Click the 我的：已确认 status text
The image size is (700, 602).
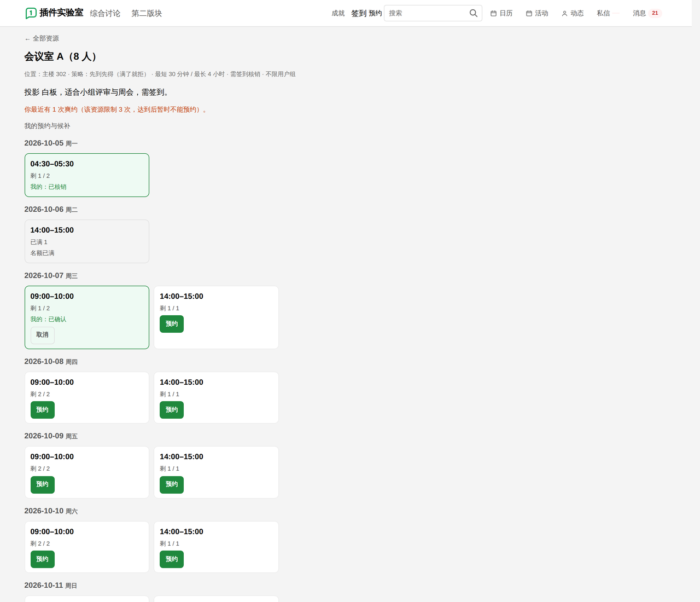(48, 319)
